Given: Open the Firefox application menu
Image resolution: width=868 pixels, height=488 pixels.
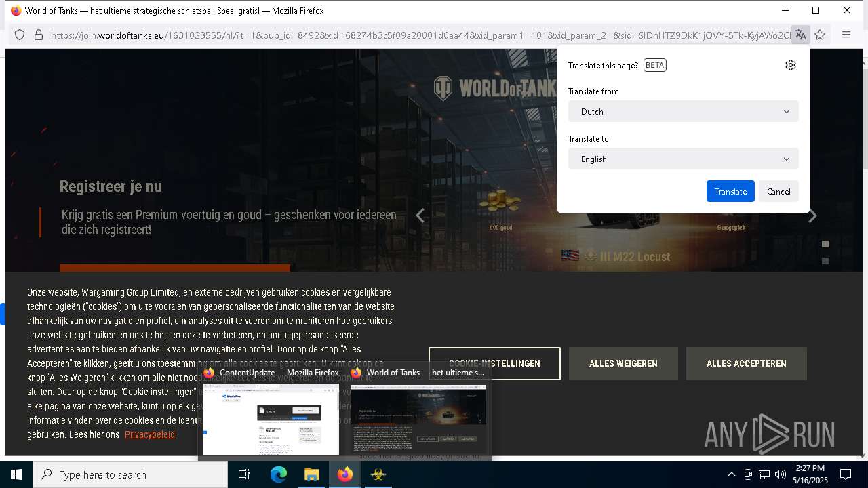Looking at the screenshot, I should (846, 35).
